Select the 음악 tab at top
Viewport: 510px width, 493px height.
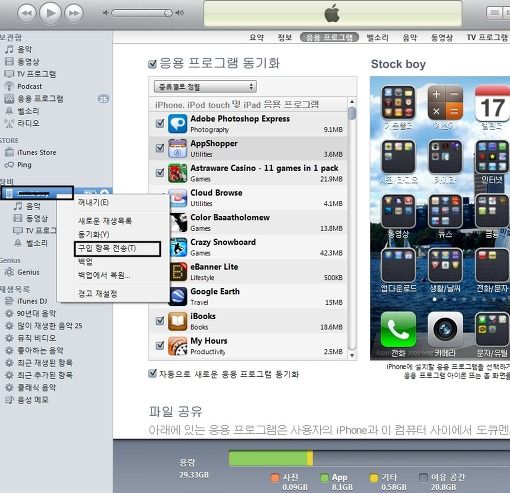pos(410,37)
